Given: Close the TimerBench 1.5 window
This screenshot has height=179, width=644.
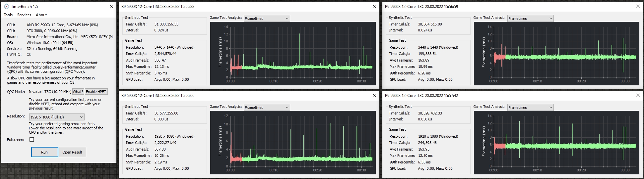Looking at the screenshot, I should tap(111, 6).
